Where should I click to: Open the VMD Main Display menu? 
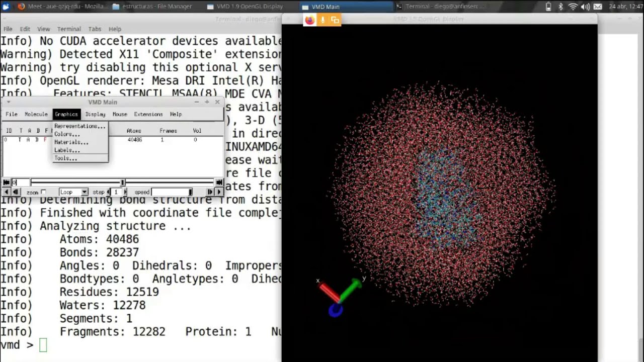point(95,114)
